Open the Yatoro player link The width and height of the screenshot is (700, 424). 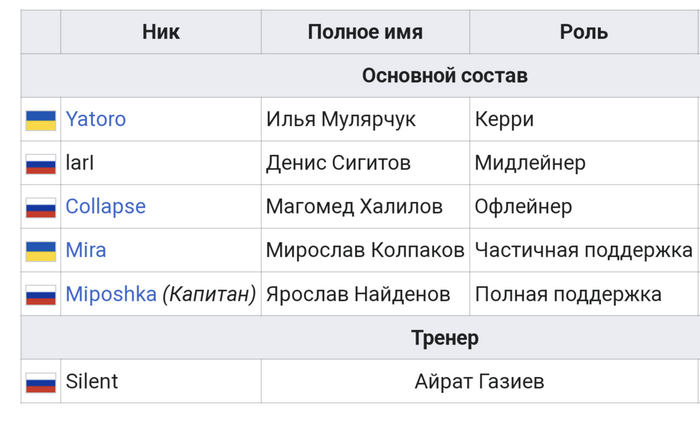pyautogui.click(x=96, y=119)
